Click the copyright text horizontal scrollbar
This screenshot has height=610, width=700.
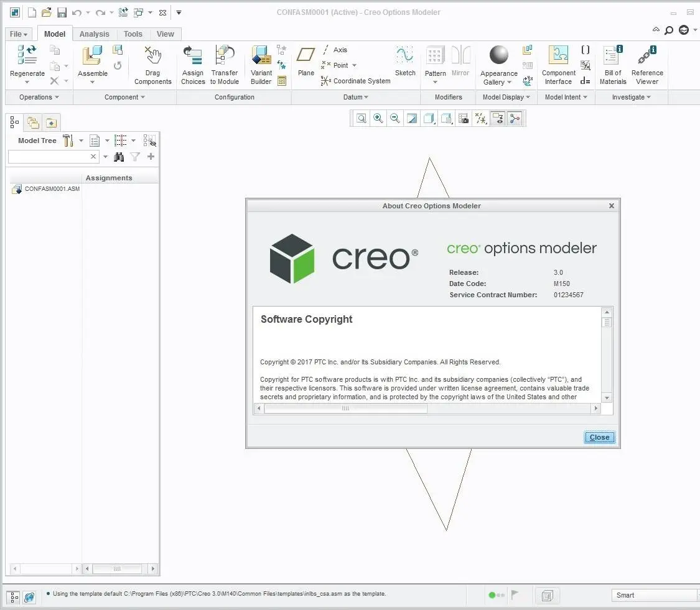pyautogui.click(x=427, y=409)
